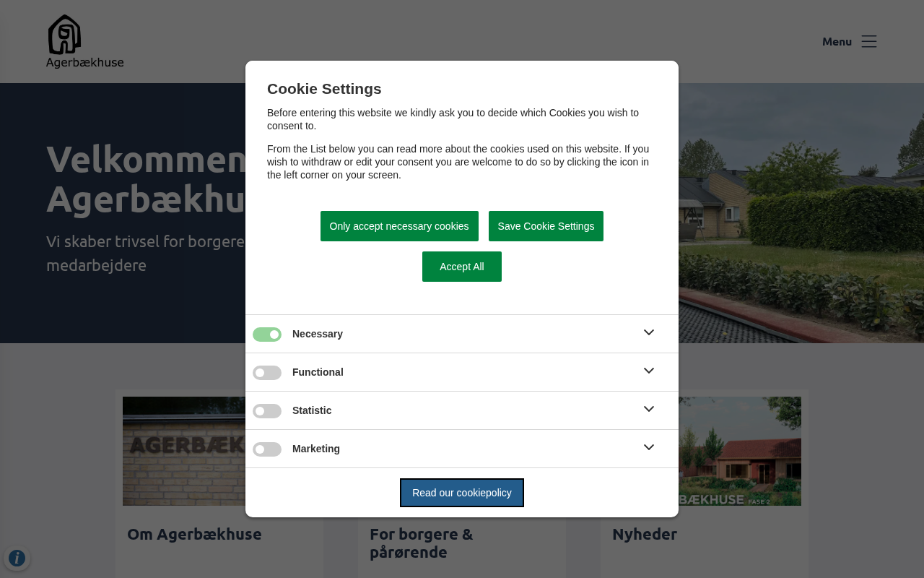Click the Accept All button
Screen dimensions: 924x578
pos(462,267)
